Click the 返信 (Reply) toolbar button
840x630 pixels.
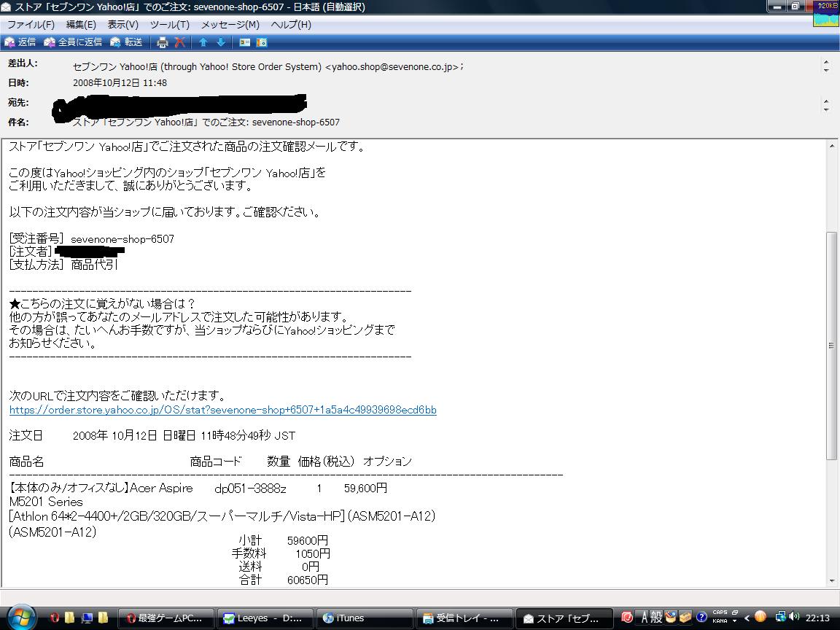[x=20, y=42]
